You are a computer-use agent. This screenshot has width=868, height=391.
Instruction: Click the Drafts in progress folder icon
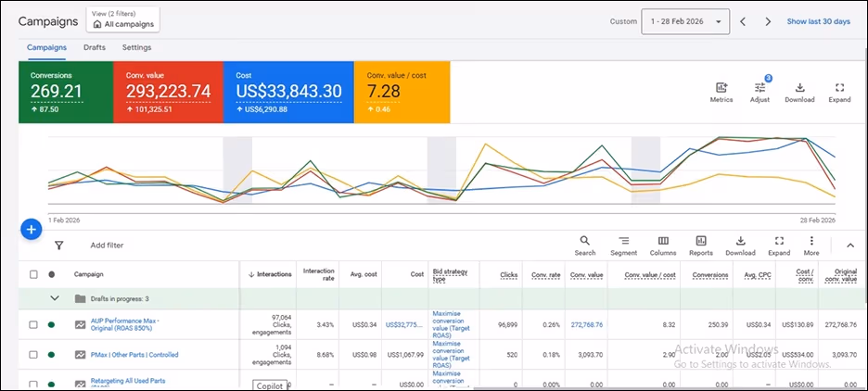click(81, 298)
